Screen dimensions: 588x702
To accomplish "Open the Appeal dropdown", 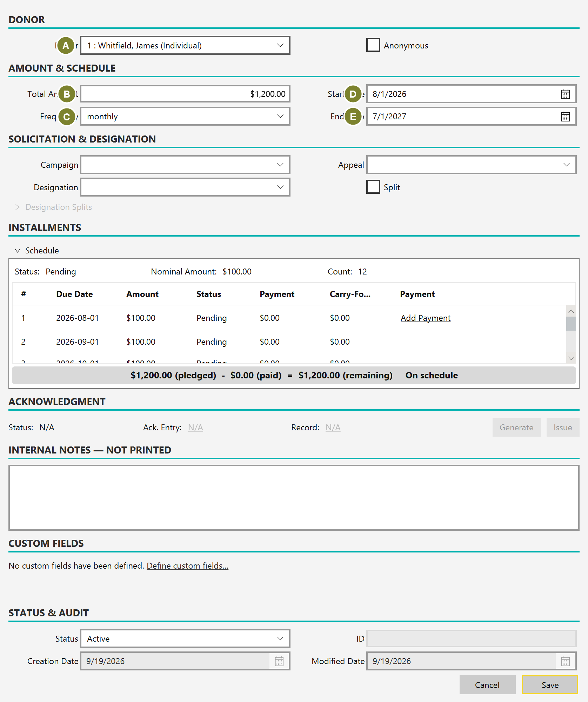I will (x=471, y=165).
